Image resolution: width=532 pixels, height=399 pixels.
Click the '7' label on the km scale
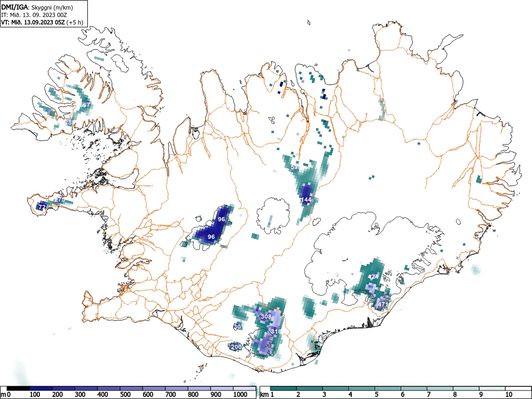[x=428, y=395]
